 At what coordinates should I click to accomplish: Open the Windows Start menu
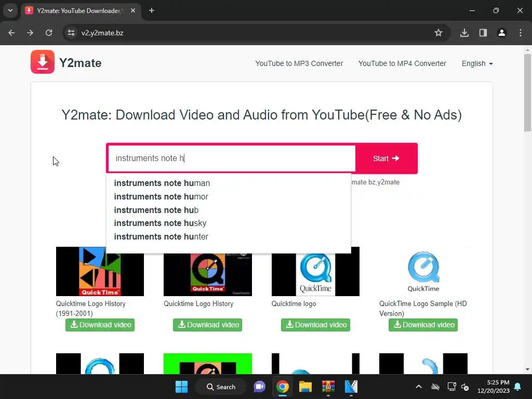(181, 387)
